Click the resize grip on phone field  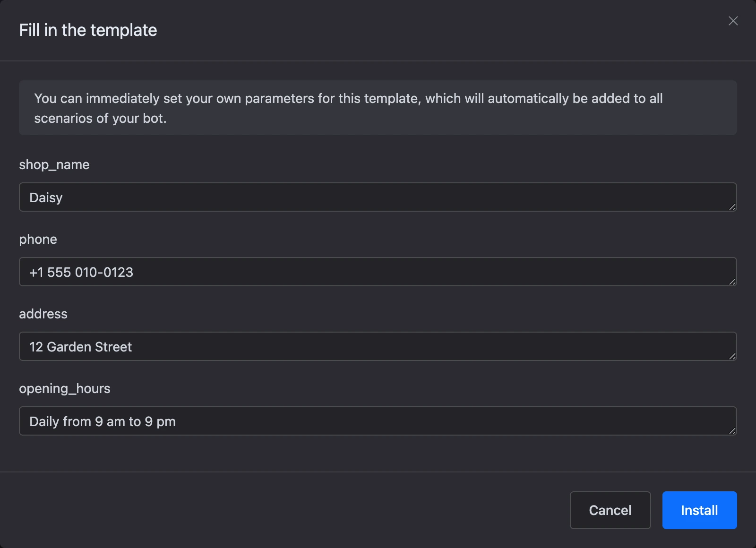[x=732, y=282]
